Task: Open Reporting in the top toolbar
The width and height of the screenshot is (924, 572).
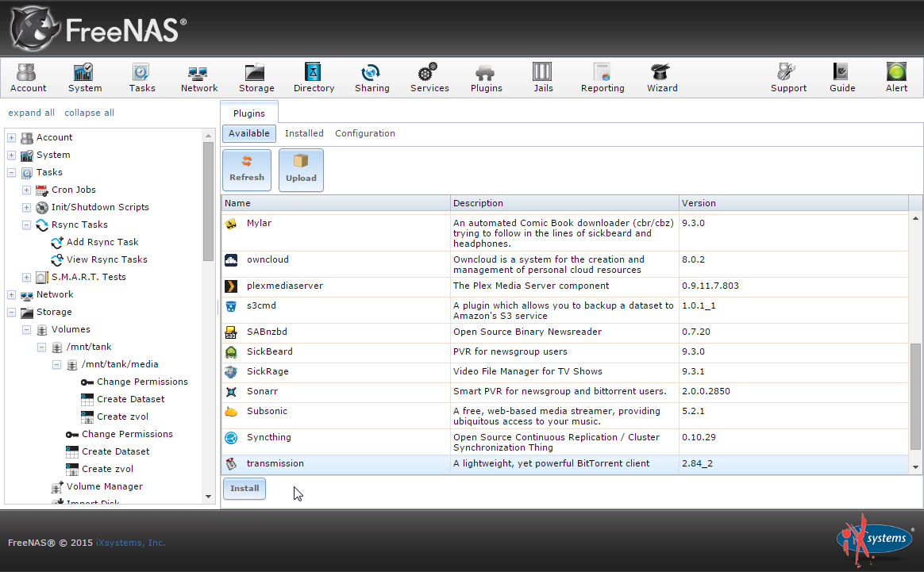Action: [603, 78]
